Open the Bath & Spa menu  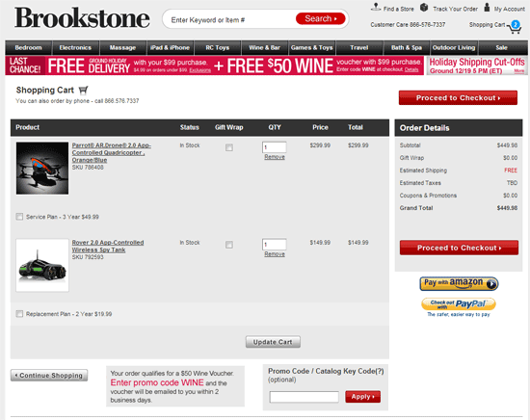pos(407,47)
